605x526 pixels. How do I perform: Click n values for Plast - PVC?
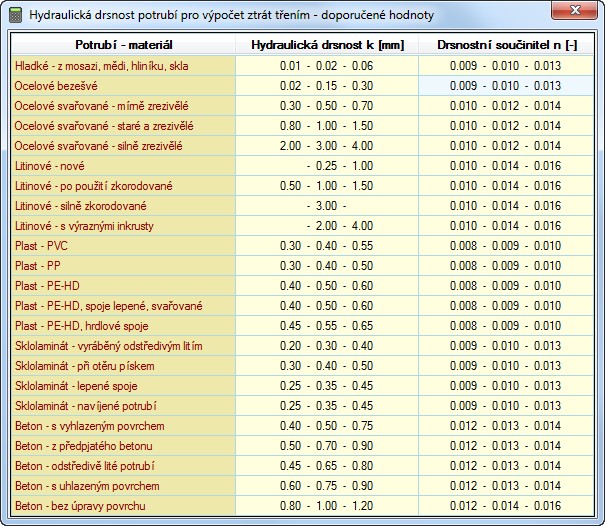pyautogui.click(x=506, y=246)
